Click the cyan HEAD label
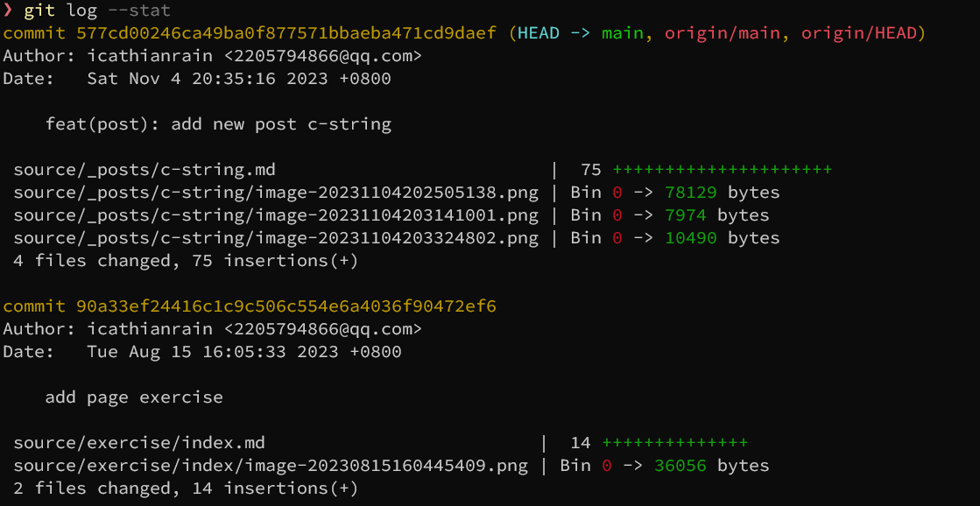Image resolution: width=980 pixels, height=506 pixels. click(539, 33)
